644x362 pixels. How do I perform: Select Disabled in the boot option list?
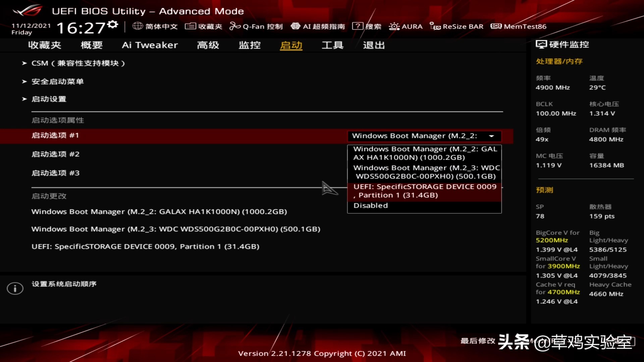(370, 205)
